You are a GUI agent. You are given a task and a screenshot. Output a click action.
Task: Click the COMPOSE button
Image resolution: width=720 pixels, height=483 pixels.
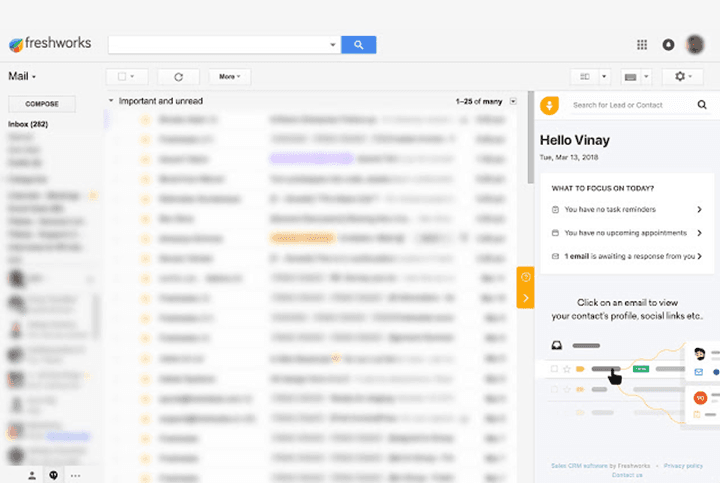click(x=42, y=104)
